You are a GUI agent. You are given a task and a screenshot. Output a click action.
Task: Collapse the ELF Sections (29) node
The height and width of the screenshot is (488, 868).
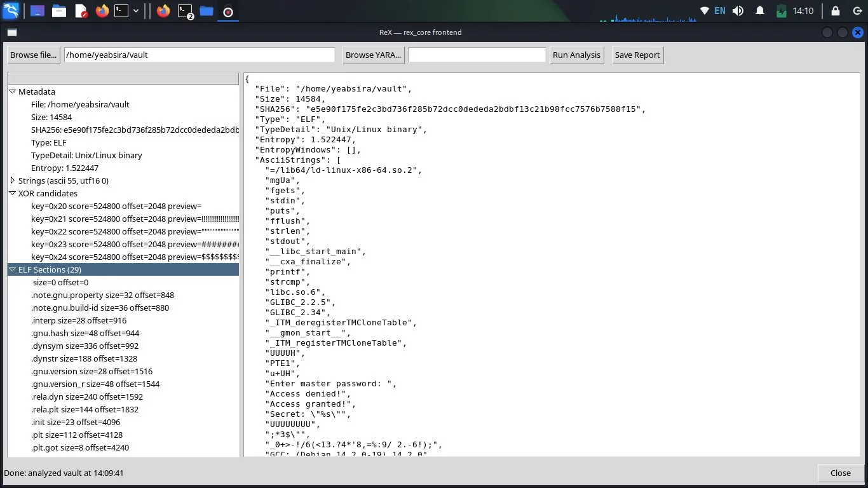click(x=12, y=269)
